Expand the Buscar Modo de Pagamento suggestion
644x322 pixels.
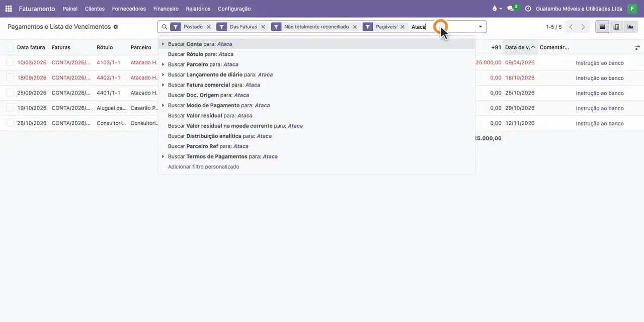click(163, 105)
